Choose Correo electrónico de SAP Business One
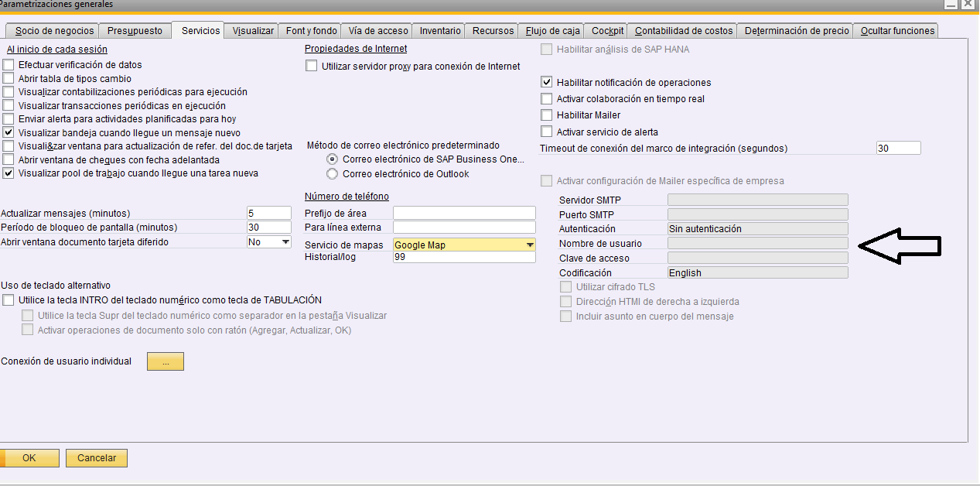 coord(333,159)
